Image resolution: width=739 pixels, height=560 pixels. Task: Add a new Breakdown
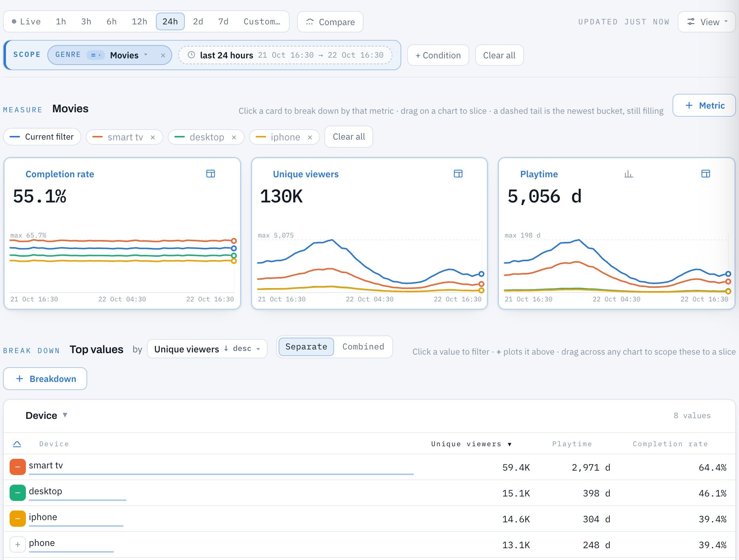(45, 379)
